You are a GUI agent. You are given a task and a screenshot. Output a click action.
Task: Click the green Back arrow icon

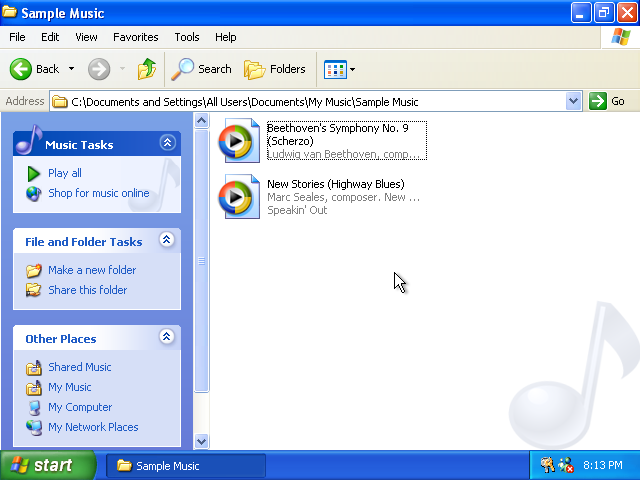[x=20, y=69]
